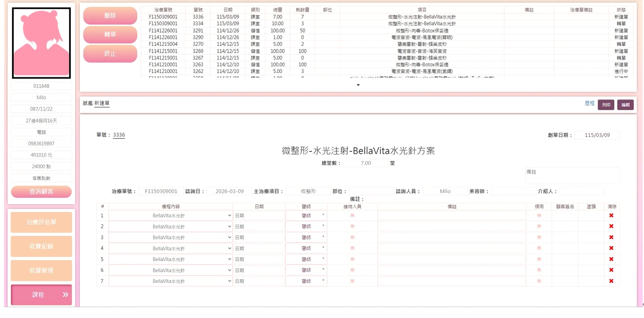Click the 接待人員 icon in row 4

[352, 248]
